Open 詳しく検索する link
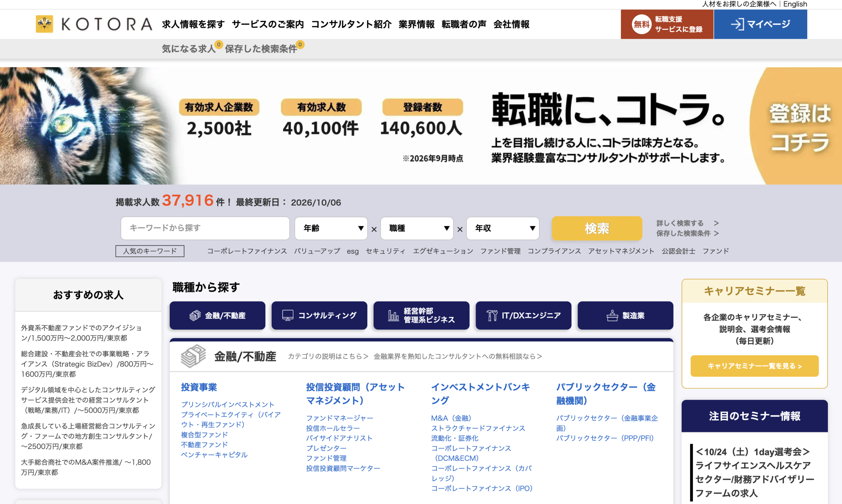This screenshot has height=504, width=842. [687, 223]
